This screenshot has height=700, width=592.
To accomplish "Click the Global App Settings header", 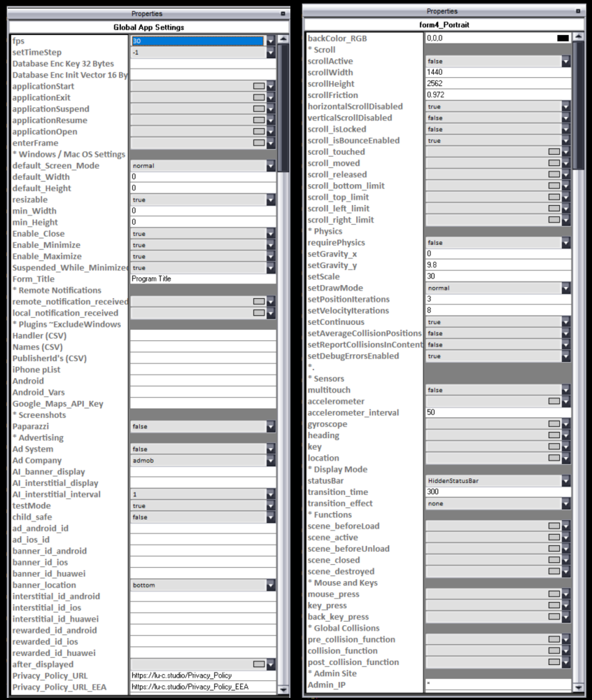I will (148, 27).
